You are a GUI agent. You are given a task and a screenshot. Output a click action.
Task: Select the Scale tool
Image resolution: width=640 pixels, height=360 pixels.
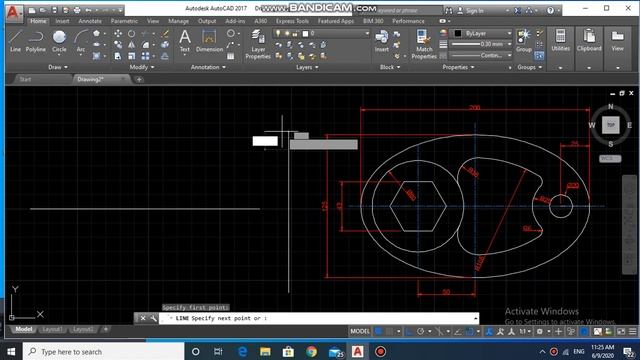[x=131, y=56]
